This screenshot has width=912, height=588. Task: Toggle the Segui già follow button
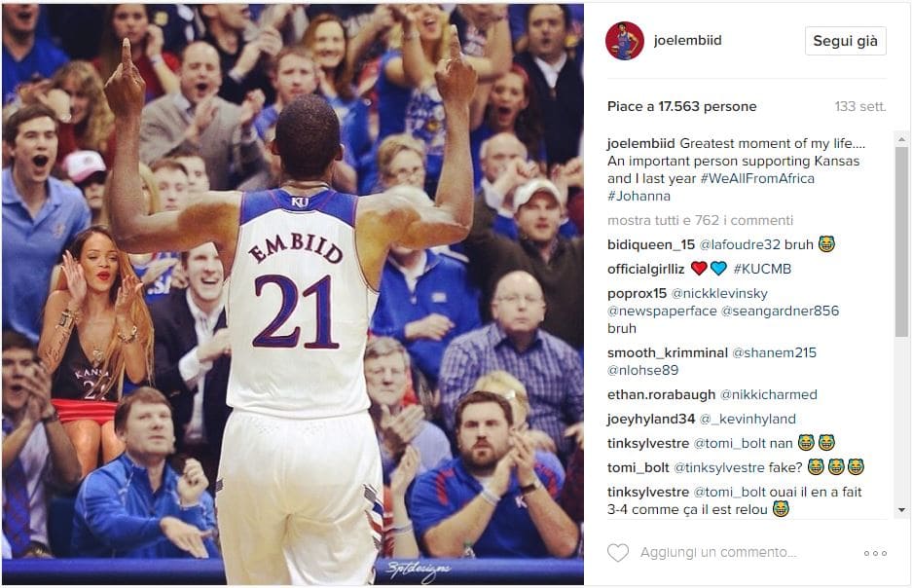coord(845,41)
